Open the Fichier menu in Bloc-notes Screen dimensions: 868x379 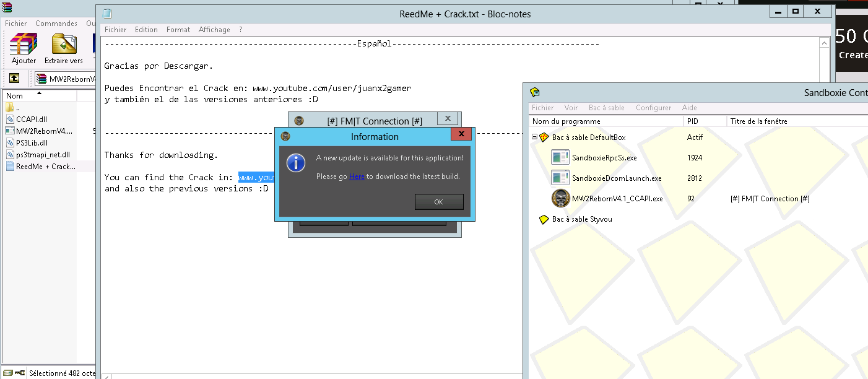[115, 30]
